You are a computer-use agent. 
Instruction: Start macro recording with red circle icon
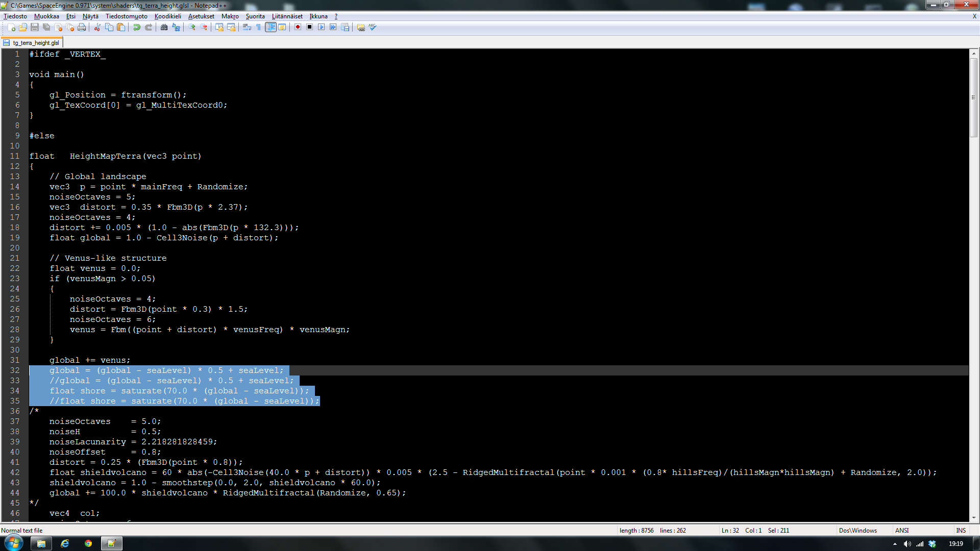(x=298, y=28)
